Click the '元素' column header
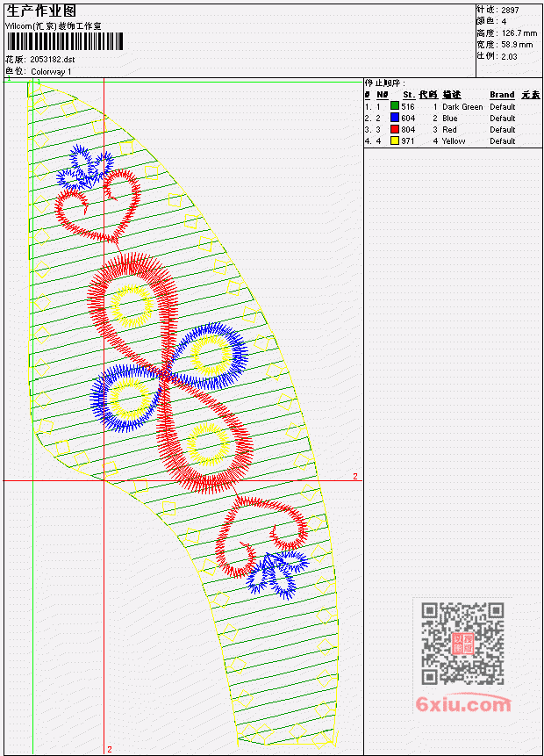This screenshot has height=756, width=544. click(x=531, y=95)
